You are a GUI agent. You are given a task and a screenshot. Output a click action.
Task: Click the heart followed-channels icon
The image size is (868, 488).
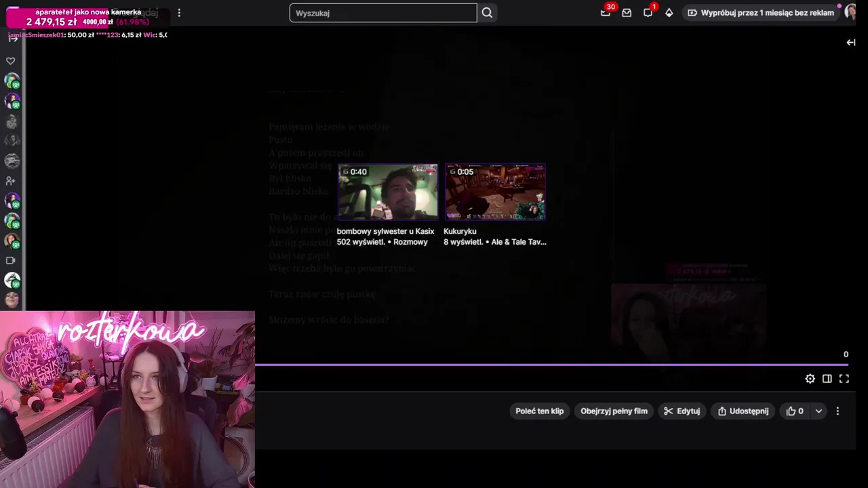coord(11,61)
